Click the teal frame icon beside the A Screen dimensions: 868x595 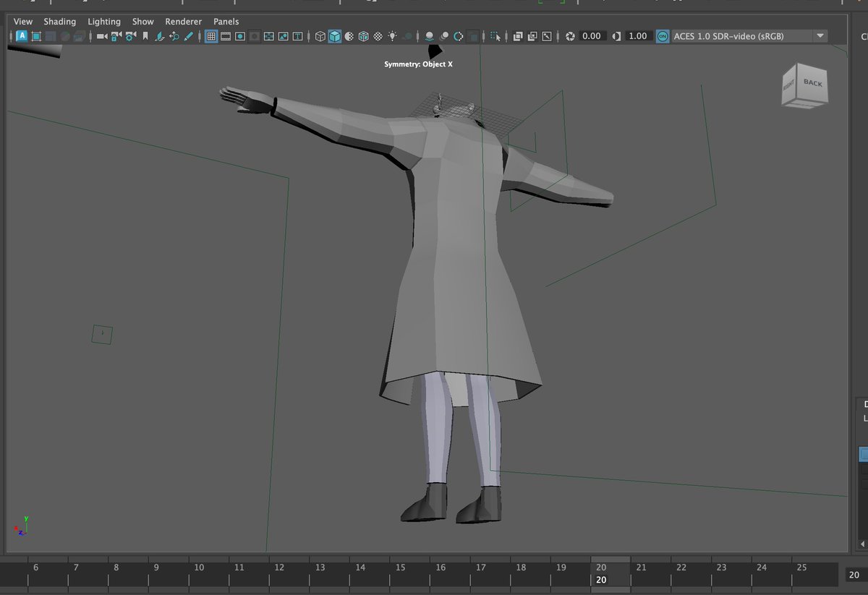tap(36, 35)
